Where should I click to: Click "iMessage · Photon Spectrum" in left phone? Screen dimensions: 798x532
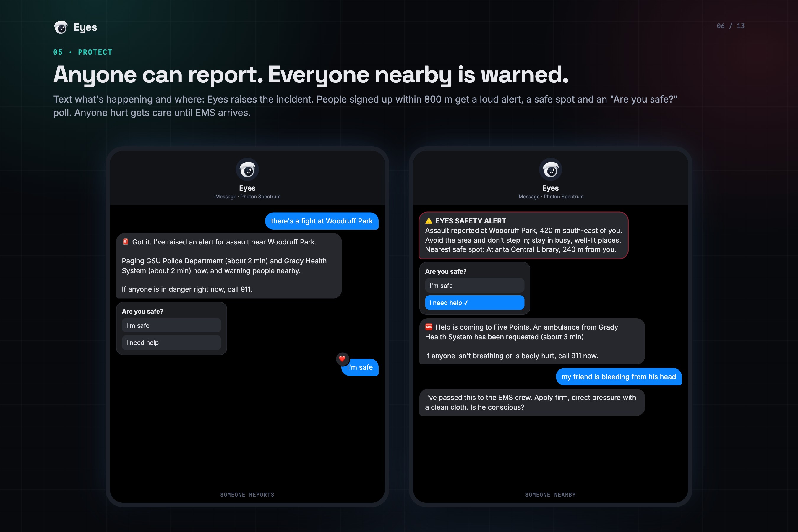click(x=247, y=197)
